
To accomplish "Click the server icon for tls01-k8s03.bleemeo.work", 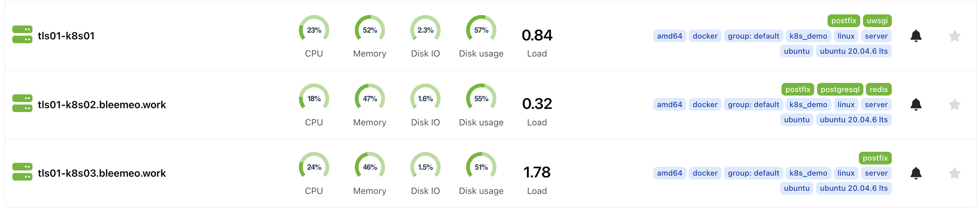I will [x=22, y=172].
